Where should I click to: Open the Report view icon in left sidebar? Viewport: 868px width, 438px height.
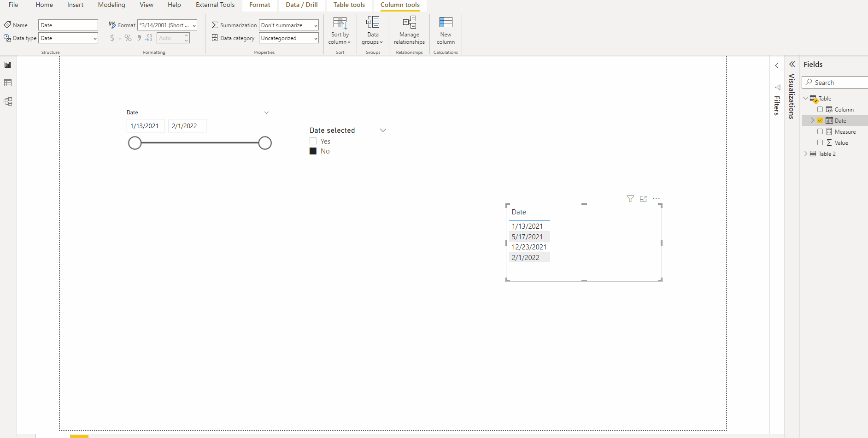(8, 65)
